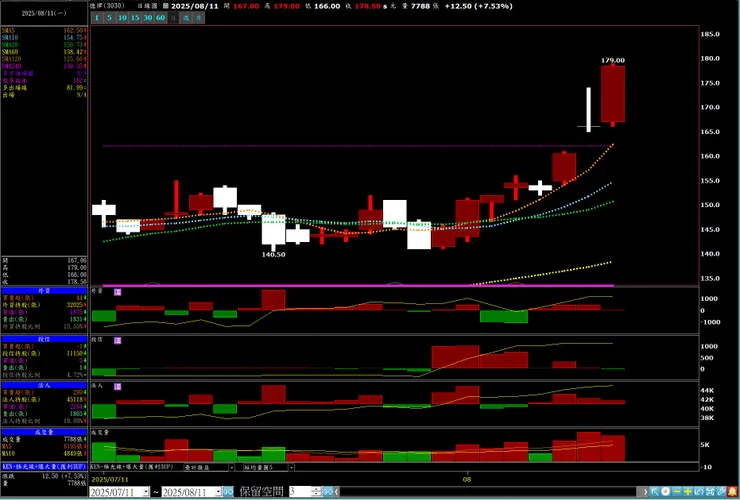Screen dimensions: 740x500
Task: Click the +12.50 (+7.53%) change in header
Action: [x=479, y=6]
